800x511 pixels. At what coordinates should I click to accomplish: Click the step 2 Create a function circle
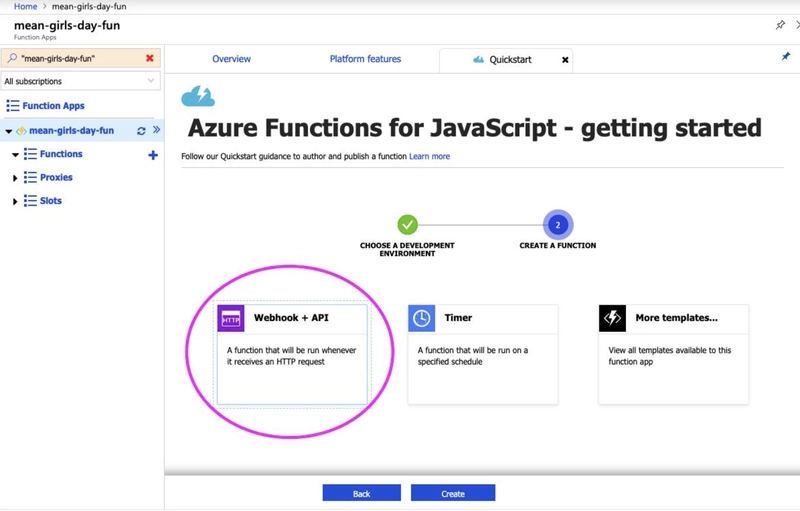[x=558, y=224]
